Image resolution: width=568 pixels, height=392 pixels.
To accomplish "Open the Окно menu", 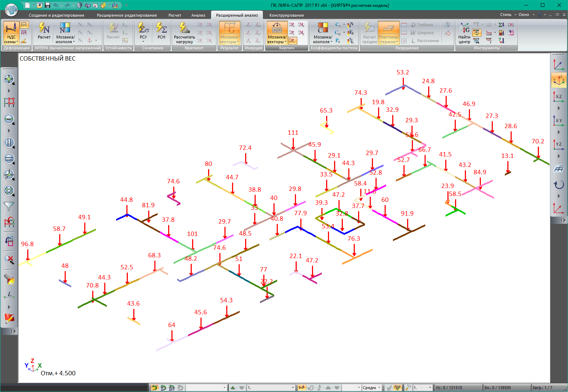I will (524, 15).
